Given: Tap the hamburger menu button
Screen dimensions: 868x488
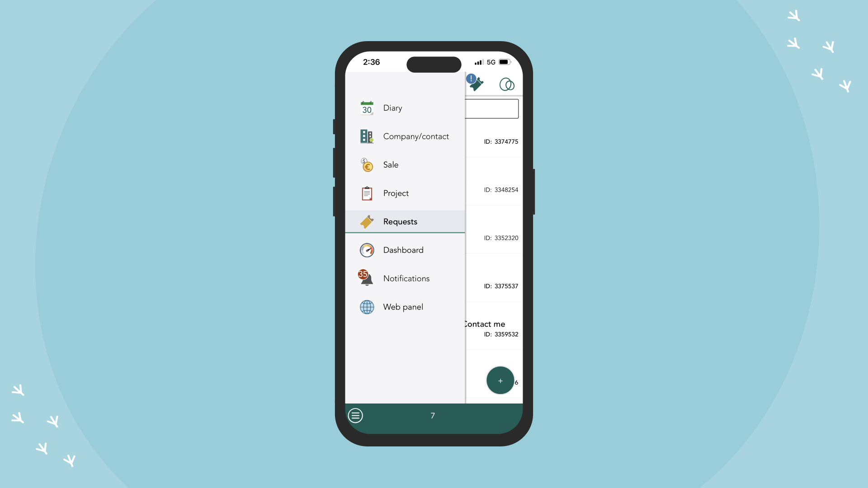Looking at the screenshot, I should (x=356, y=415).
